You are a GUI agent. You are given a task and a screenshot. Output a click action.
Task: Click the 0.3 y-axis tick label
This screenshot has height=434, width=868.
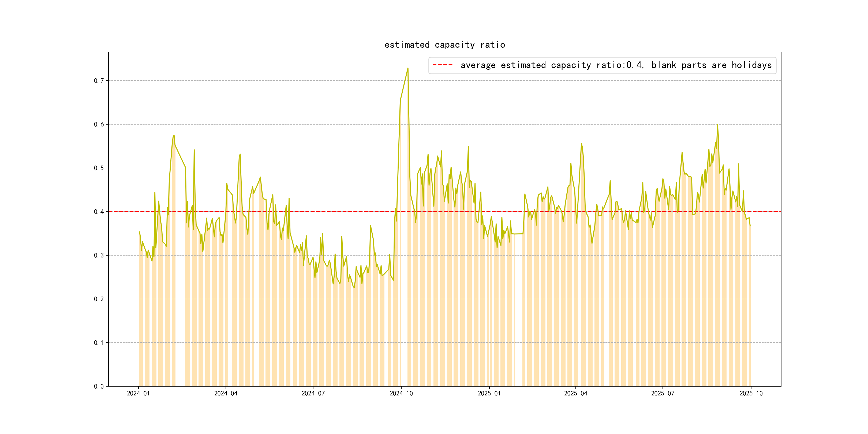99,255
